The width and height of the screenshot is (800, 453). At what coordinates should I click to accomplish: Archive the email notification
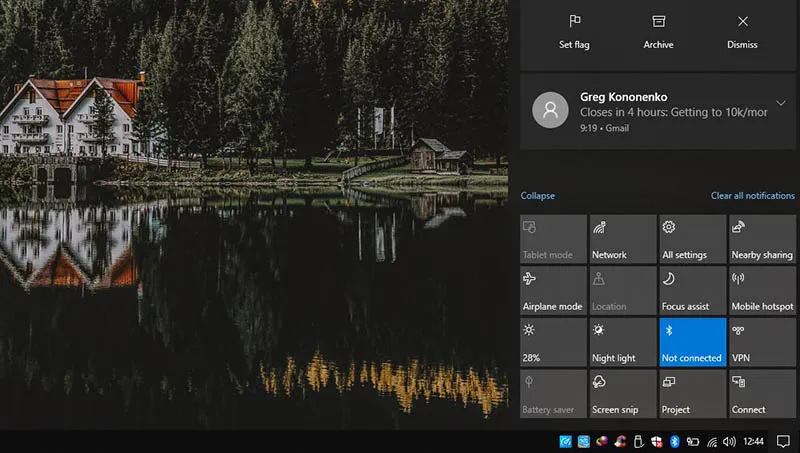658,32
